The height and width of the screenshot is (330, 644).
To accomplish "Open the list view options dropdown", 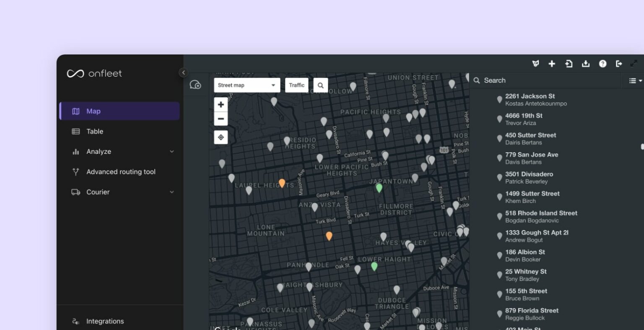I will coord(635,81).
